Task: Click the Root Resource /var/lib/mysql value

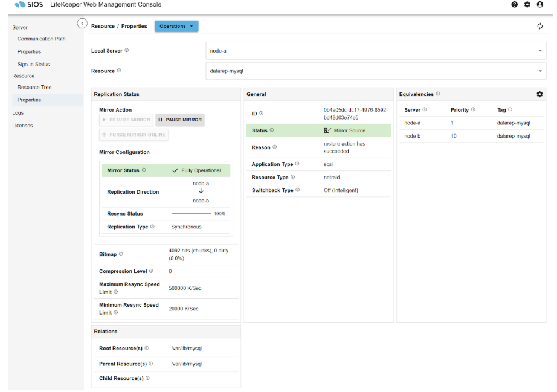Action: click(187, 349)
